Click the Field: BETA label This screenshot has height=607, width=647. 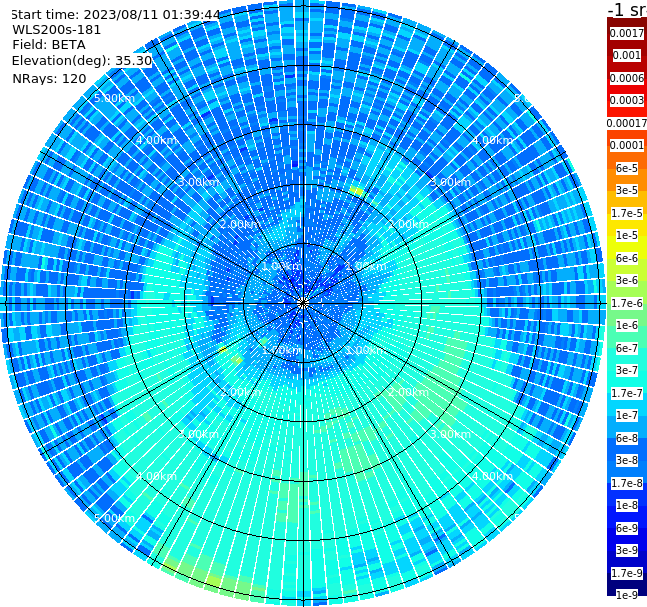point(49,45)
